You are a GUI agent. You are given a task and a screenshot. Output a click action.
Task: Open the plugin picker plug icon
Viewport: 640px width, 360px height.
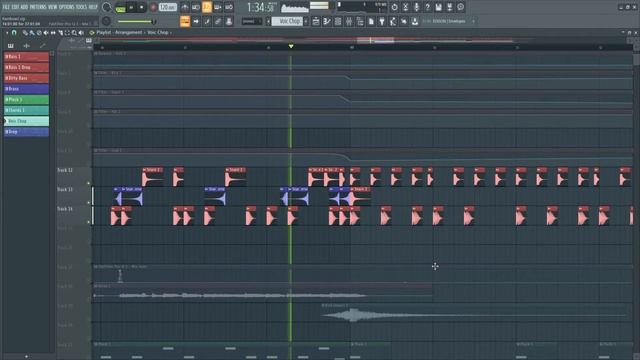tap(382, 21)
